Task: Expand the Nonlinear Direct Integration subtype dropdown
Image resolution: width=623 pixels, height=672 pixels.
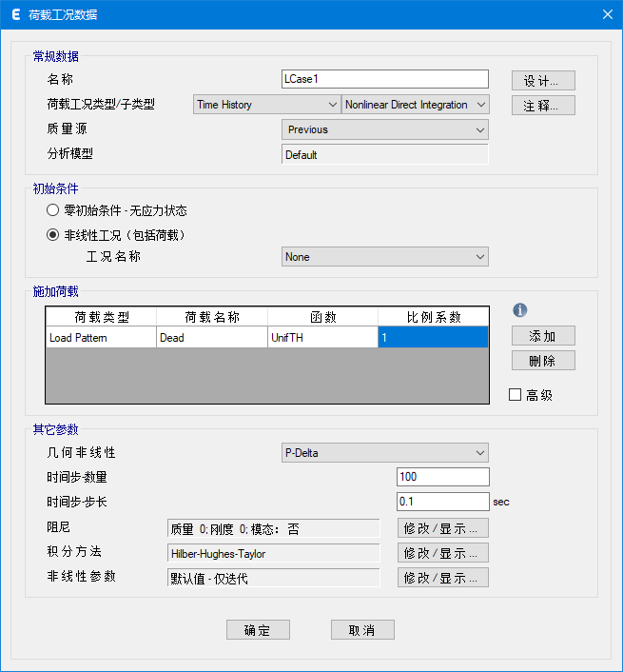Action: point(416,105)
